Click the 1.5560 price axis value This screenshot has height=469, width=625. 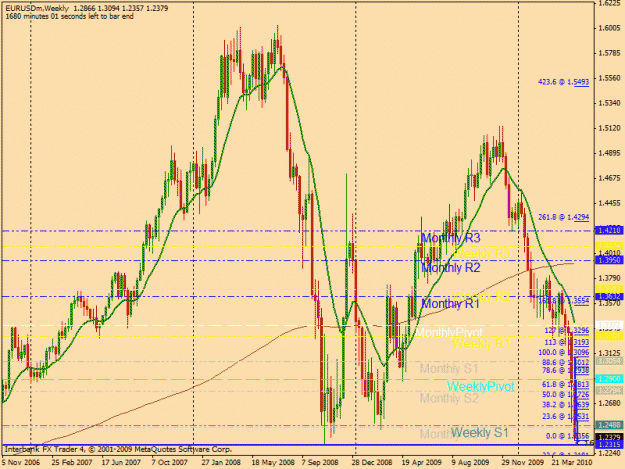click(x=609, y=78)
